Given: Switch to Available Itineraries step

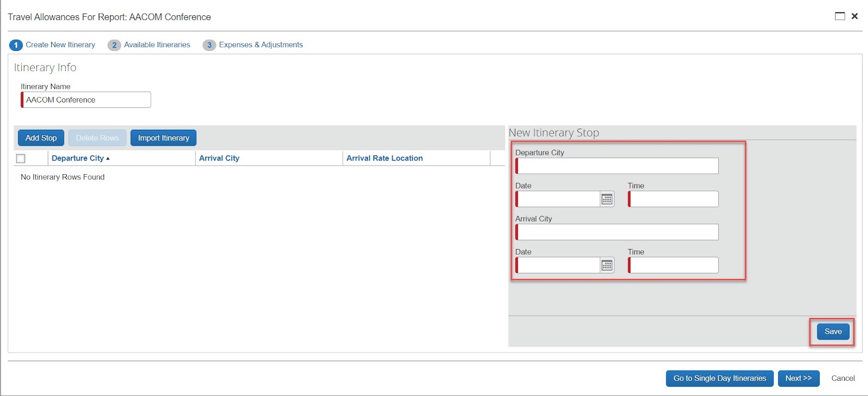Looking at the screenshot, I should (157, 45).
